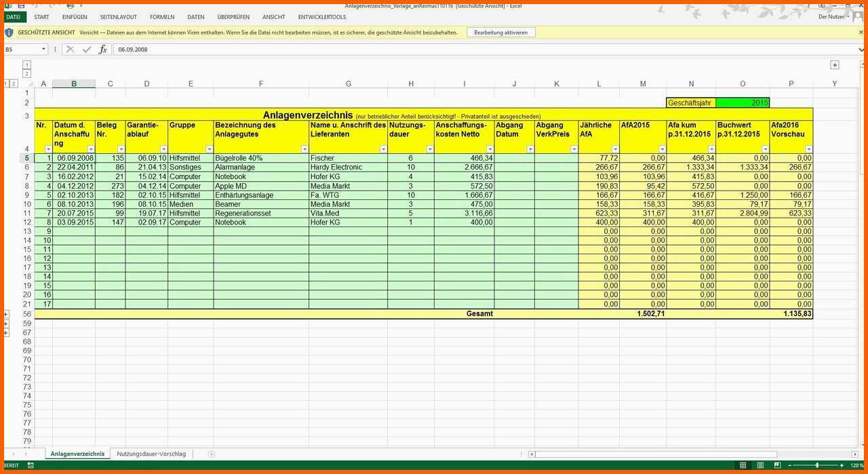Viewport: 868px width, 474px height.
Task: Click the macro record icon in status bar
Action: pyautogui.click(x=31, y=465)
